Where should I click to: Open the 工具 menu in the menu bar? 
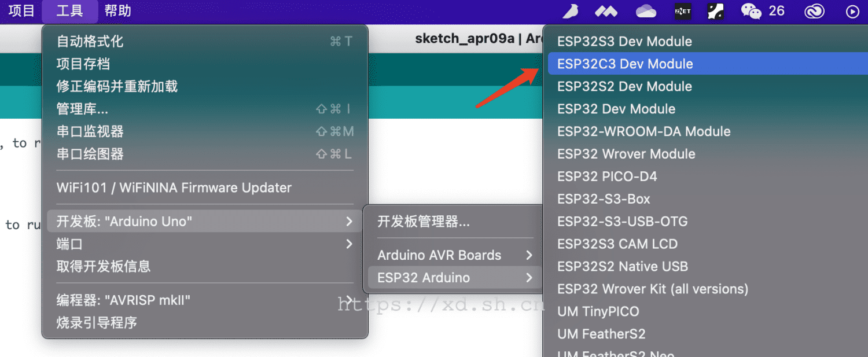coord(70,11)
